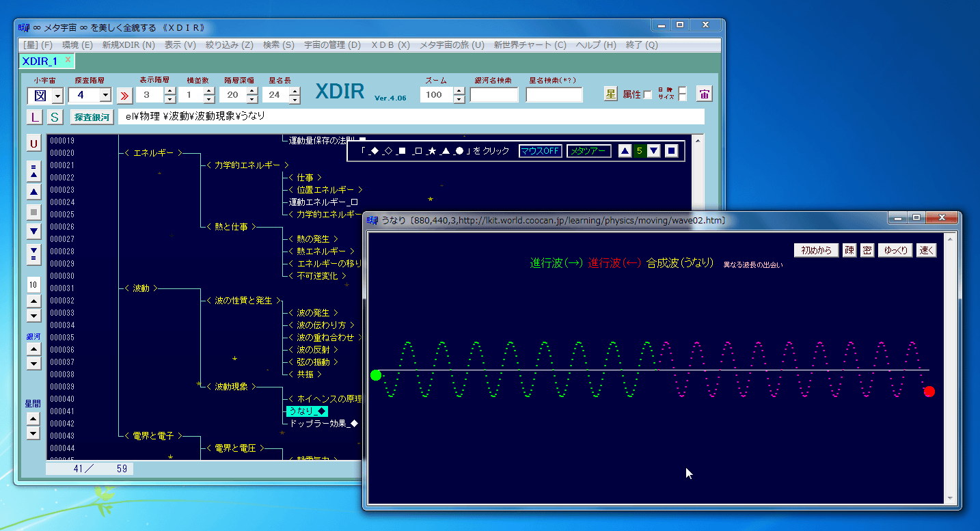Click the path field showing el¥物理
Viewport: 980px width, 531px height.
click(411, 117)
